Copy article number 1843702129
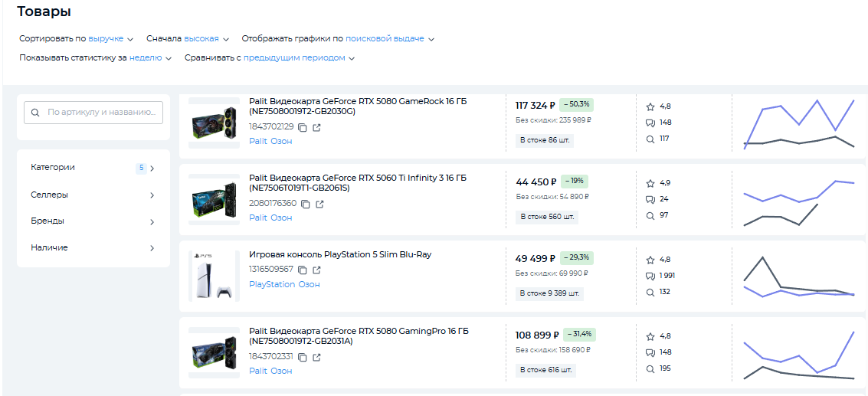Image resolution: width=868 pixels, height=396 pixels. 303,127
